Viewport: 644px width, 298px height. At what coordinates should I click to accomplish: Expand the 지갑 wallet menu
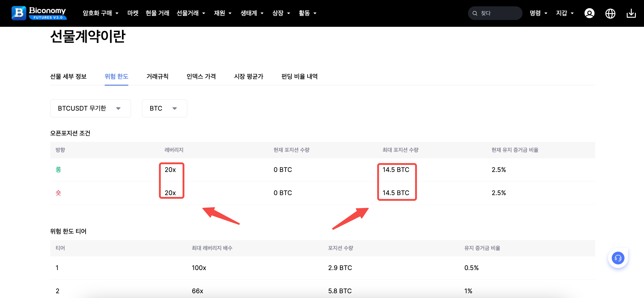[x=565, y=13]
